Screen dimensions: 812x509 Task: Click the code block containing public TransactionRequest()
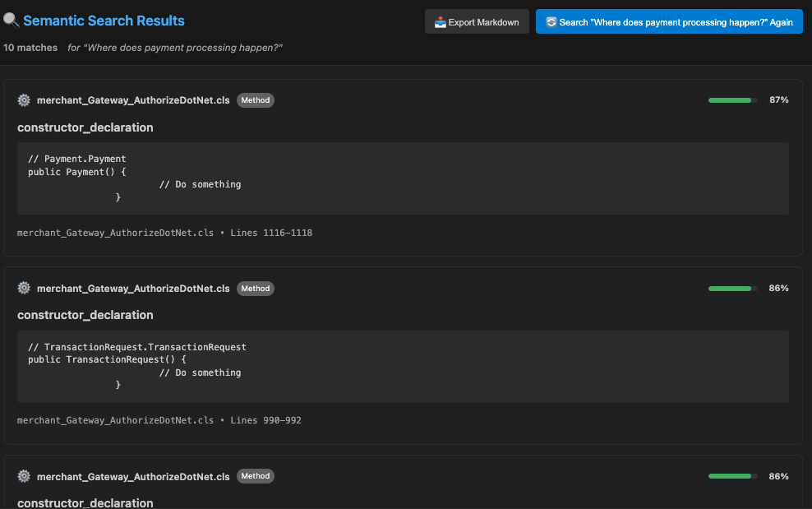point(403,367)
